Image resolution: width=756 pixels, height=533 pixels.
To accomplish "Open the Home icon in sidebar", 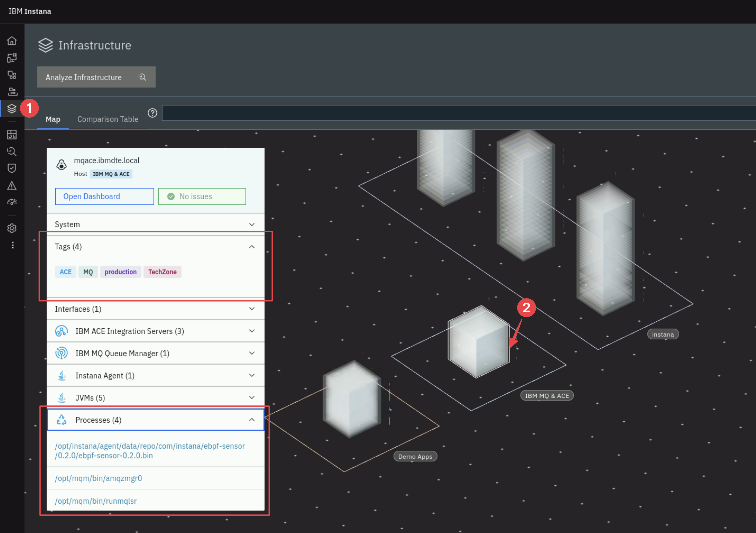I will [x=12, y=41].
